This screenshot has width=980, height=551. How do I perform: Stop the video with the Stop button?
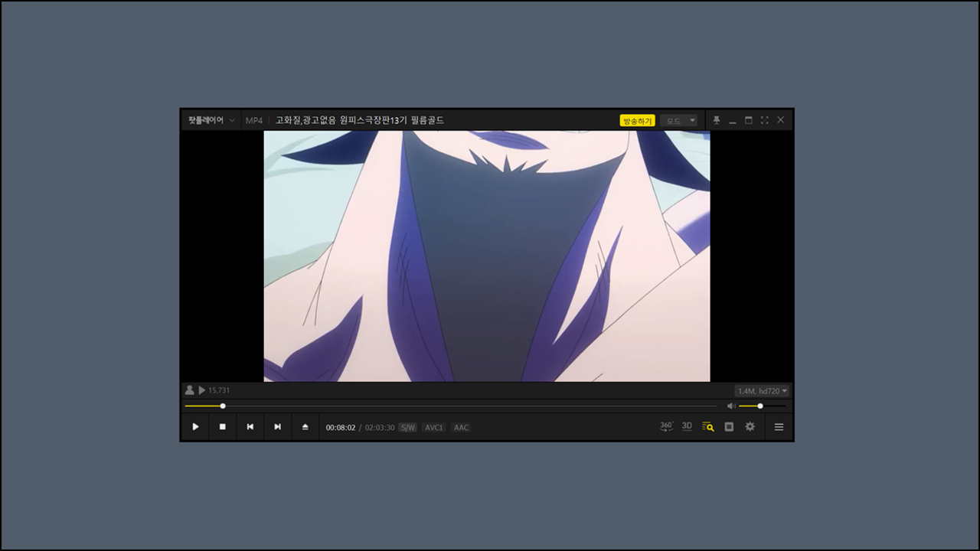click(x=223, y=427)
